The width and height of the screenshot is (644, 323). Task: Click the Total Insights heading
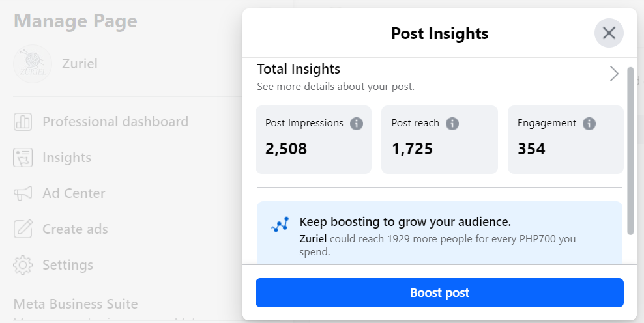tap(299, 69)
